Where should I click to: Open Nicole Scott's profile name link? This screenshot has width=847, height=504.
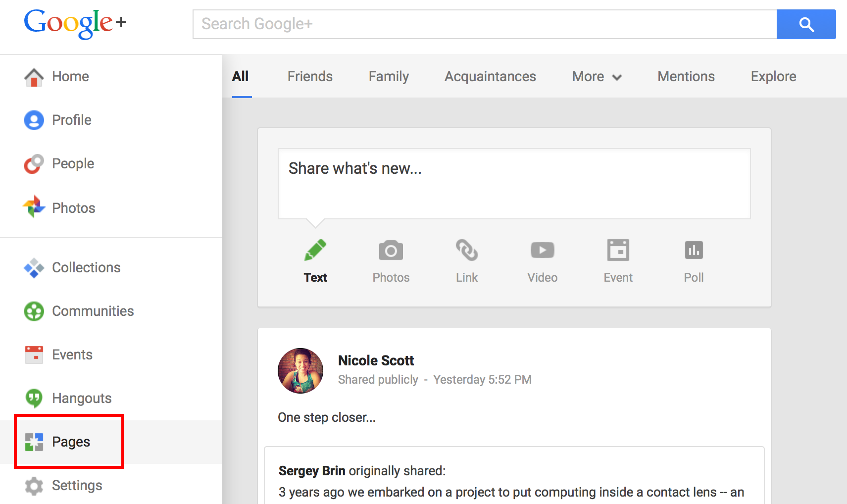pyautogui.click(x=376, y=360)
